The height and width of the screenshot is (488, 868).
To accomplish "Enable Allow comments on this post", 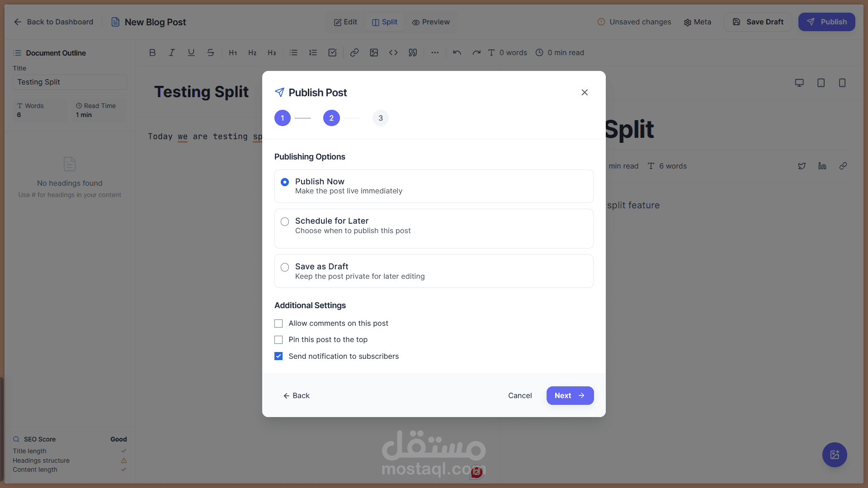I will 278,324.
